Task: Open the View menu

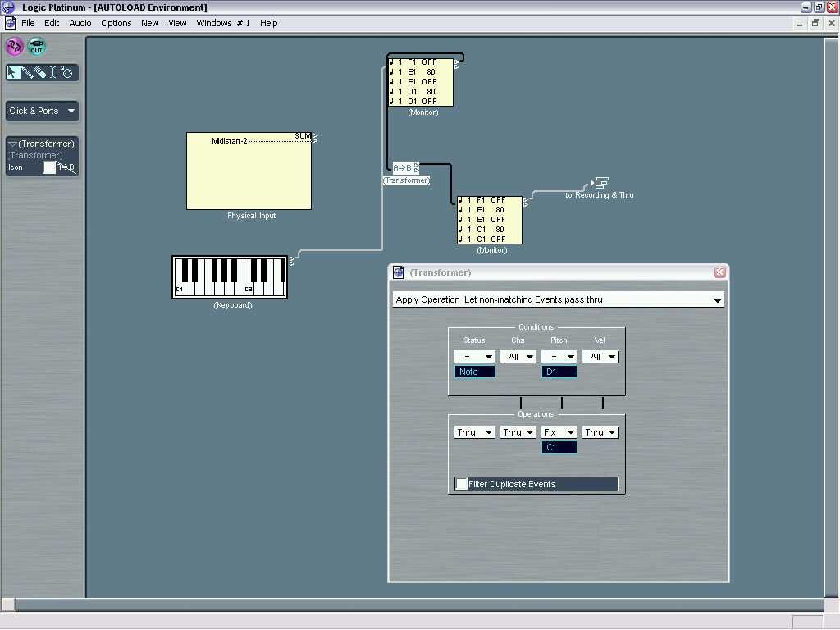Action: (177, 23)
